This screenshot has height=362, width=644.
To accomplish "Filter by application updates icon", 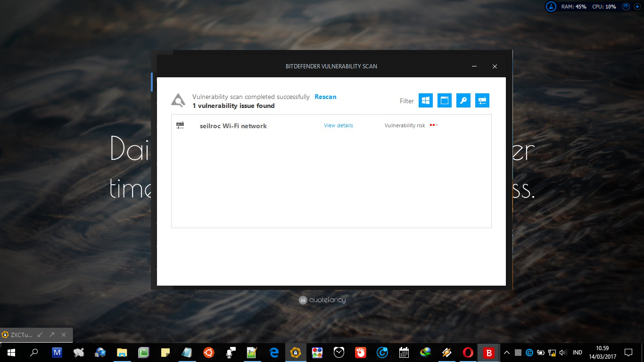I will [x=445, y=100].
